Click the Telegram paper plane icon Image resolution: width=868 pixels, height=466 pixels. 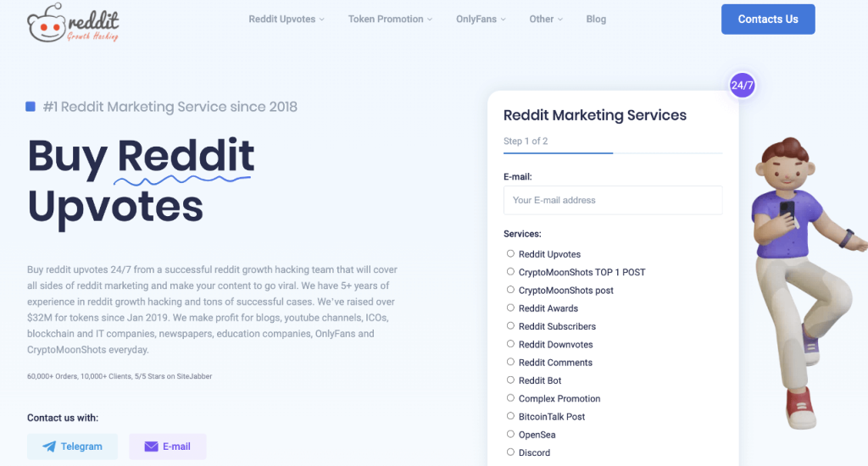[49, 447]
